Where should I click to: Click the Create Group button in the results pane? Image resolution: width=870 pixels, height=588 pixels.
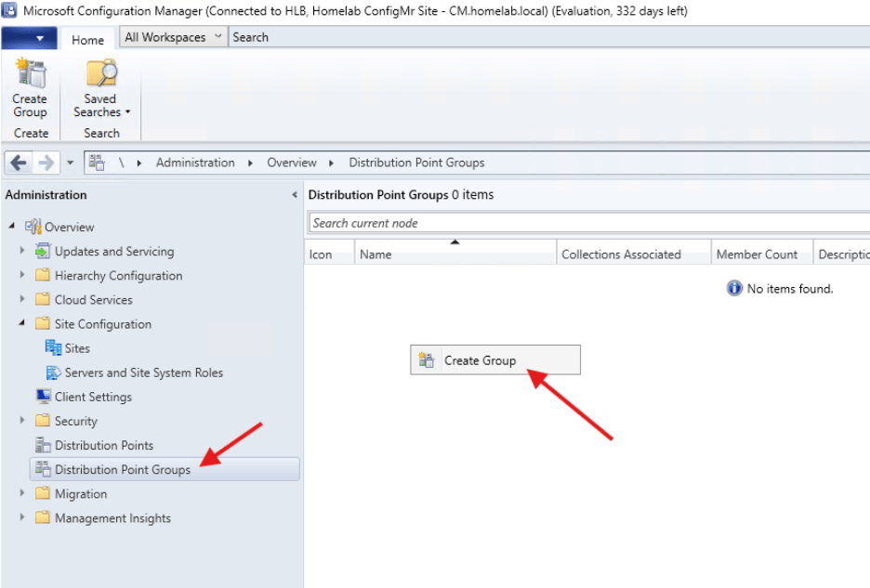494,359
